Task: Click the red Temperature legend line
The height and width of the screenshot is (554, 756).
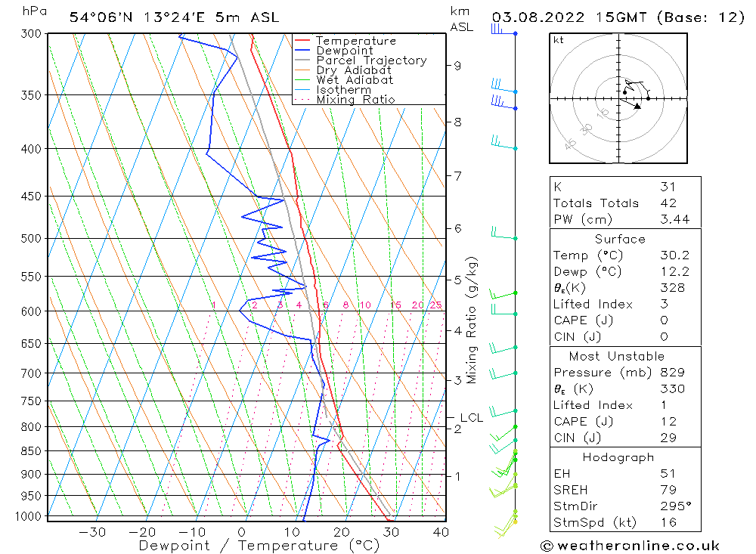Action: tap(302, 41)
